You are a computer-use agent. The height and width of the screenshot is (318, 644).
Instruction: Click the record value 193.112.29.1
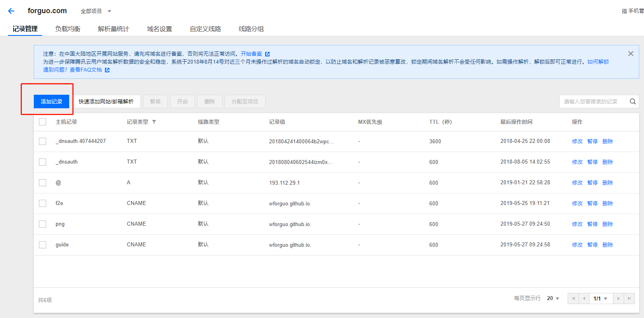tap(284, 183)
